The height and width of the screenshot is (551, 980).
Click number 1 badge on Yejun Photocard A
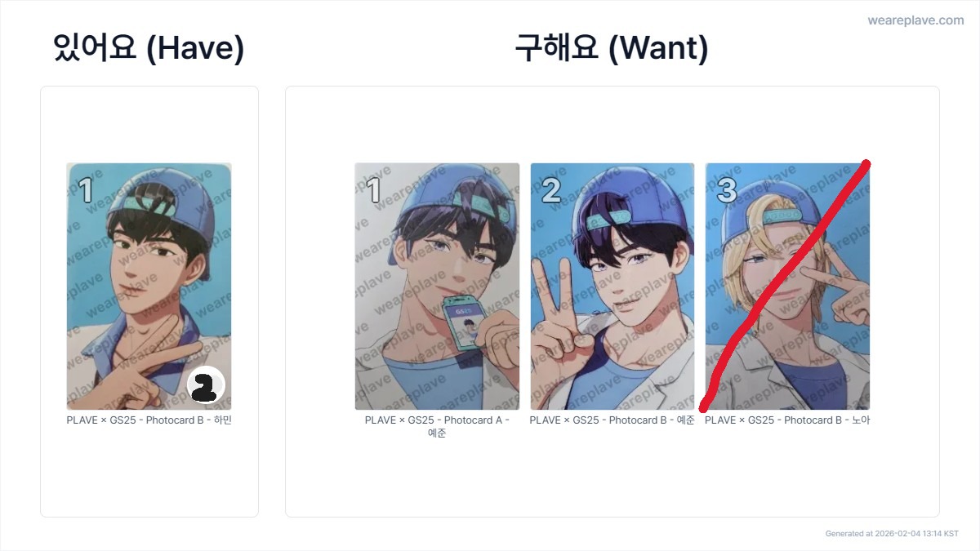tap(374, 191)
